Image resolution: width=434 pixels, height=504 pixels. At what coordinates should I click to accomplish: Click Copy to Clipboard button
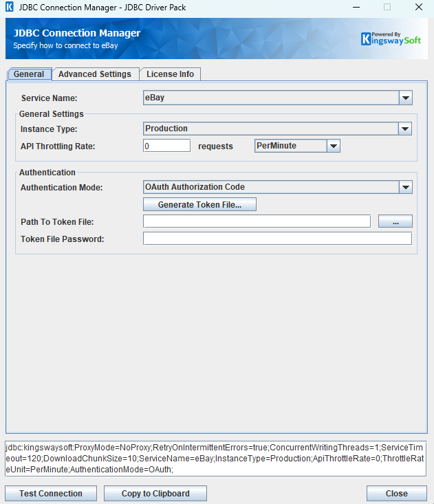[x=155, y=494]
